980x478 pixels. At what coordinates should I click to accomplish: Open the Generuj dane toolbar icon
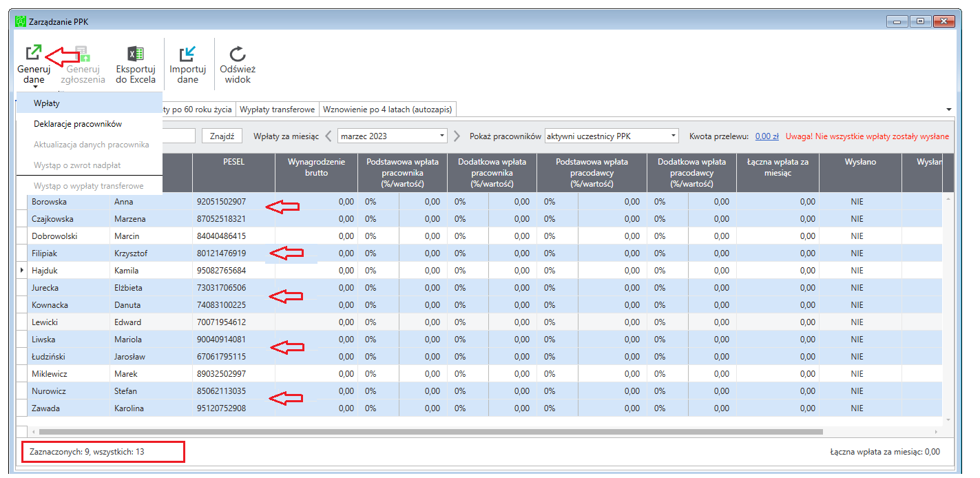point(33,53)
